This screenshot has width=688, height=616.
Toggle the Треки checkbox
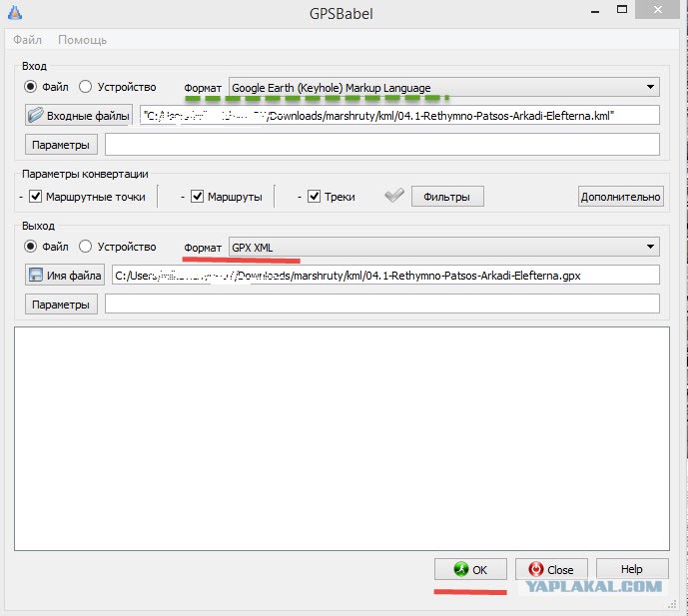pyautogui.click(x=315, y=196)
